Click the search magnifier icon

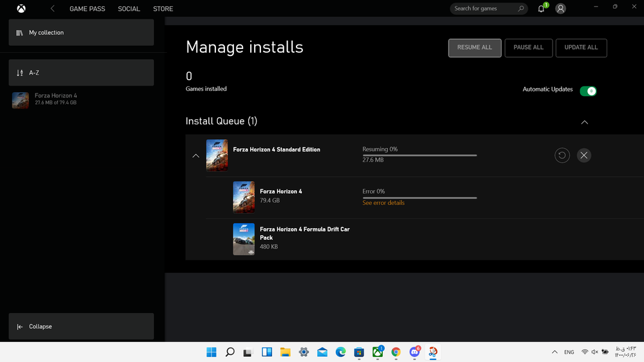coord(521,8)
